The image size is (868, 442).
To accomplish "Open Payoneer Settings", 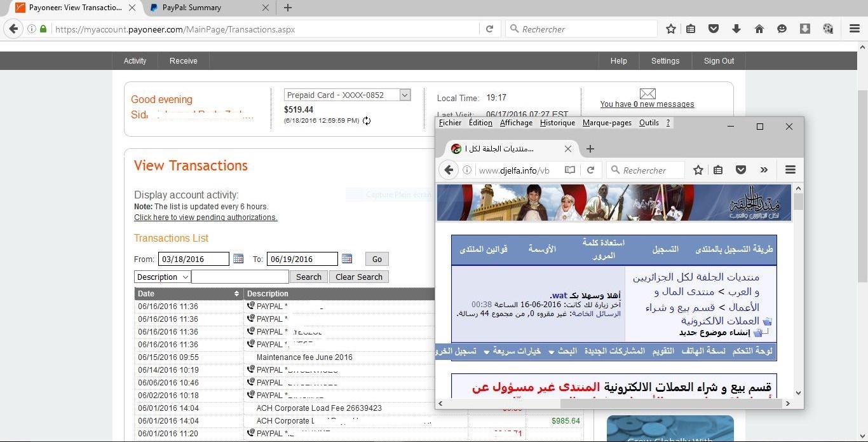I will (665, 61).
